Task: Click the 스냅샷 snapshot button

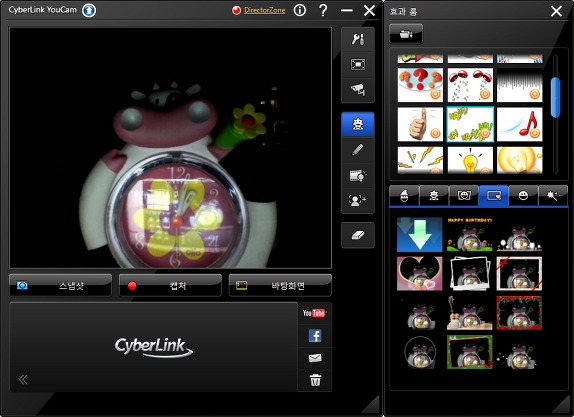Action: click(60, 286)
